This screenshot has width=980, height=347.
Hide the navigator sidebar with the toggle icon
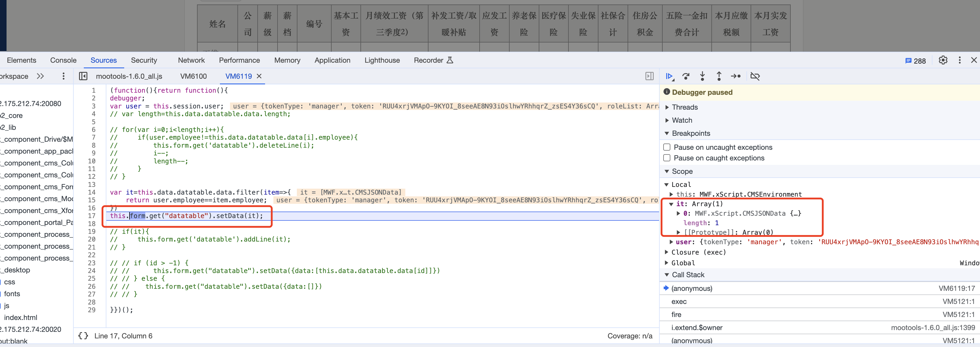point(83,76)
